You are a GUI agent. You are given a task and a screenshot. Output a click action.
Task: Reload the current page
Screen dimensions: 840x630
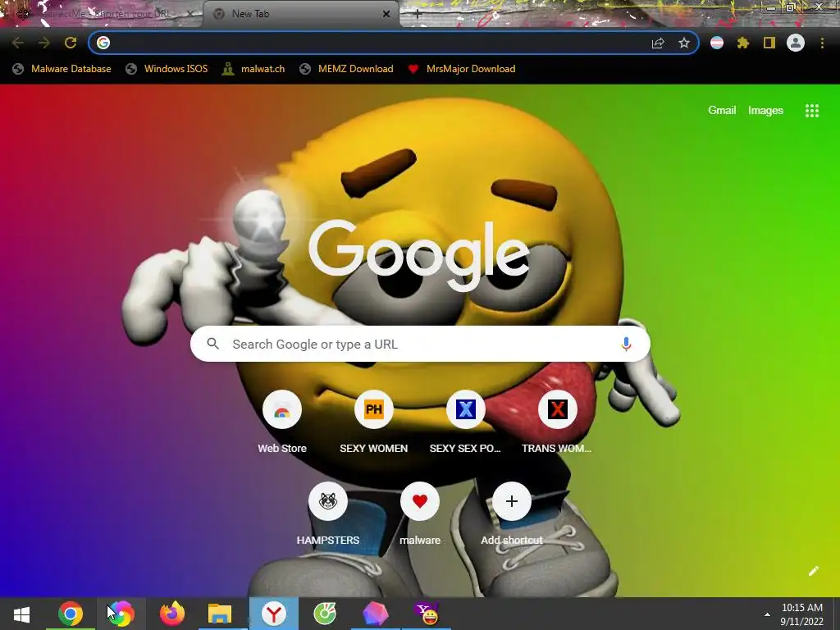[x=71, y=43]
